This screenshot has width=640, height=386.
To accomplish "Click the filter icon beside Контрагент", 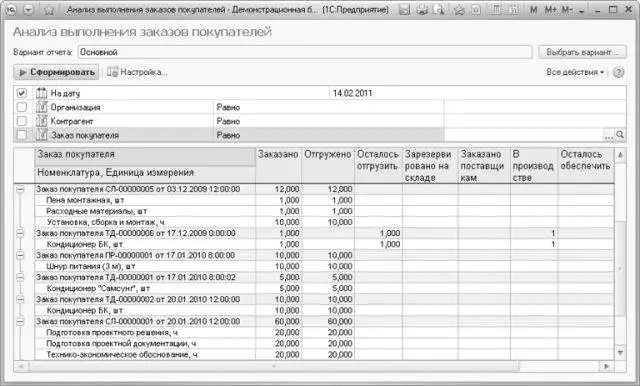I will click(41, 121).
